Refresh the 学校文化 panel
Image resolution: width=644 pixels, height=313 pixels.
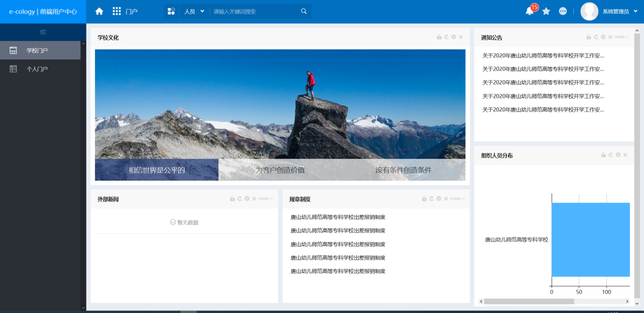(446, 37)
